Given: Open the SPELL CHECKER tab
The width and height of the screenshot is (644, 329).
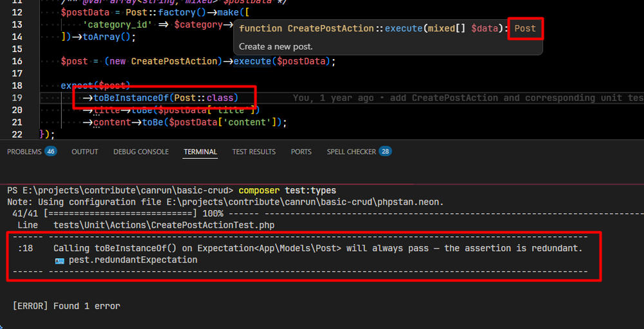Looking at the screenshot, I should coord(351,152).
